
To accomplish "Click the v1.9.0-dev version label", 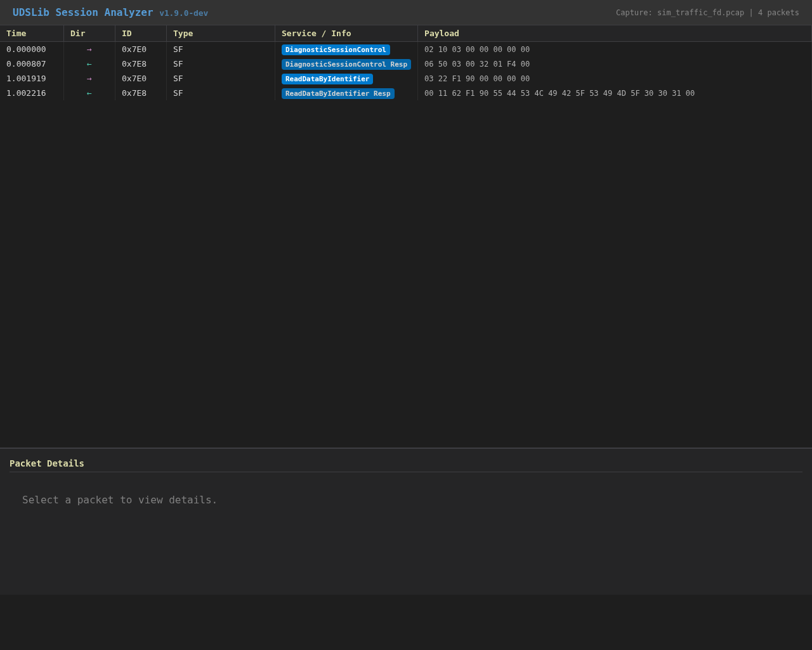I will [183, 13].
